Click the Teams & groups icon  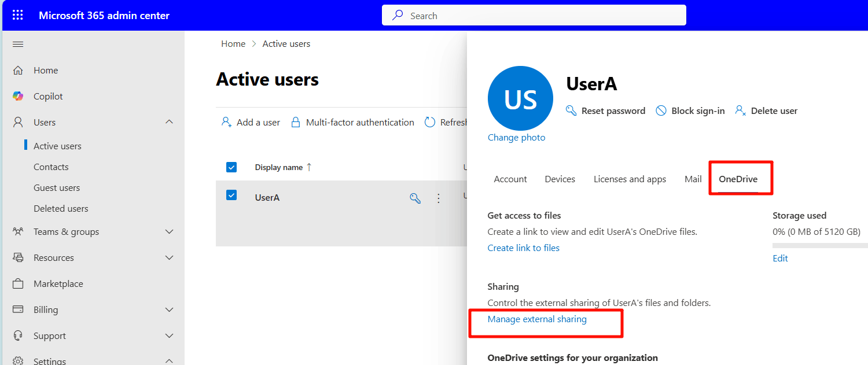pos(18,231)
